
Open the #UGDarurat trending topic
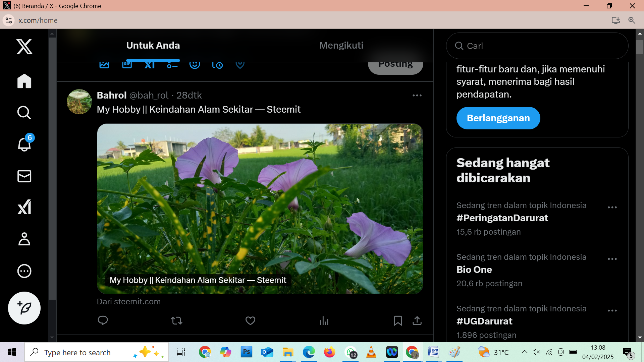pyautogui.click(x=484, y=321)
